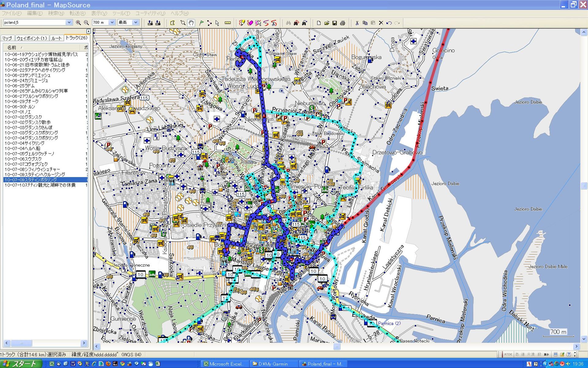Select the Track Divide scissors tool

pyautogui.click(x=274, y=23)
